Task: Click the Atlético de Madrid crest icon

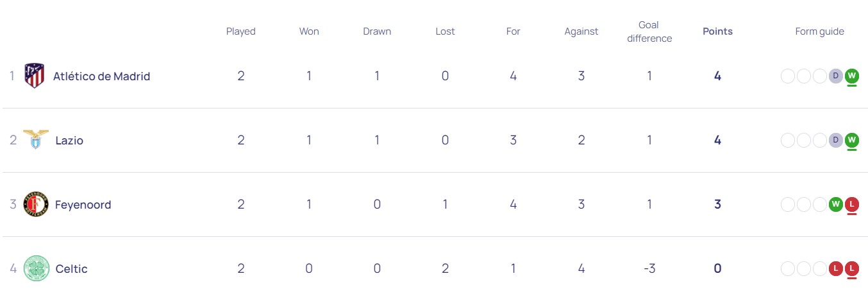Action: tap(35, 76)
